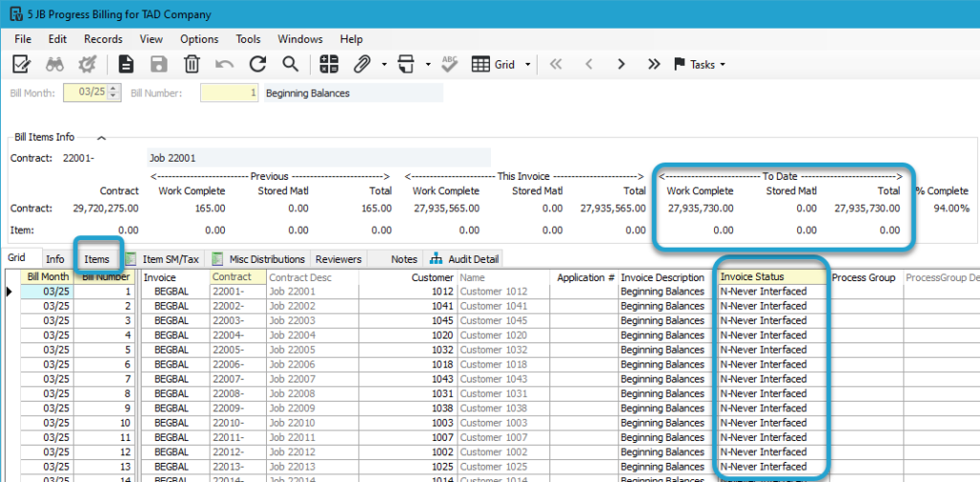Switch to the Item SM/Tax tab
980x482 pixels.
tap(163, 258)
